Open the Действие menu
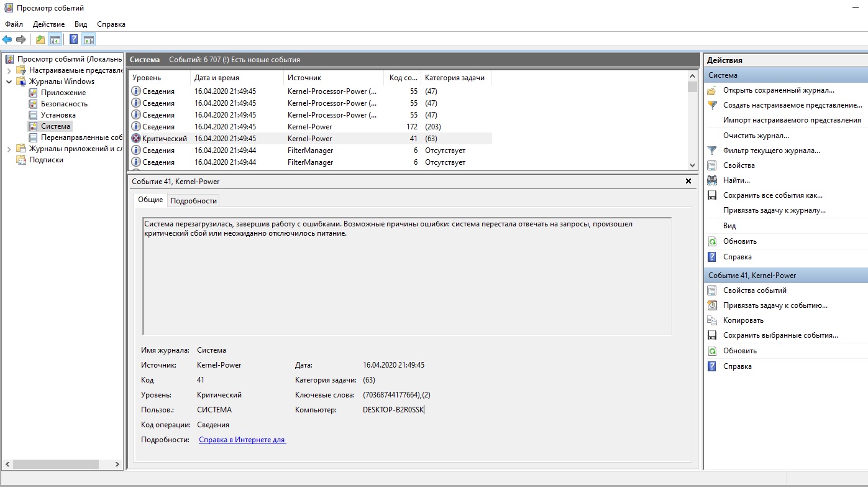868x487 pixels. pyautogui.click(x=48, y=24)
